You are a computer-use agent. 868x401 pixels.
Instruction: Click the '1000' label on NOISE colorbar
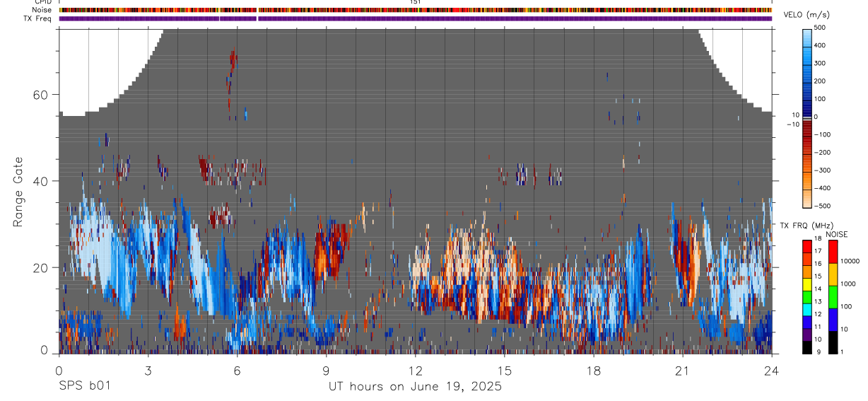tap(848, 284)
